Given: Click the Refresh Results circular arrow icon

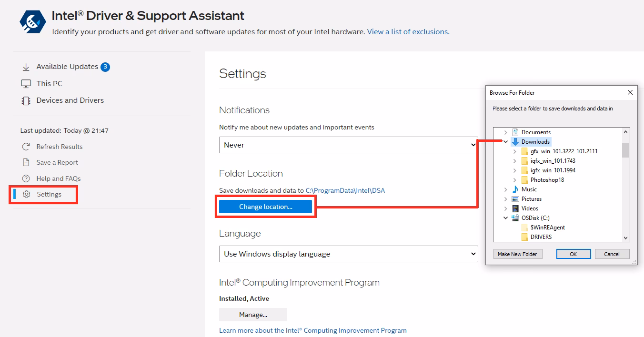Looking at the screenshot, I should coord(26,147).
